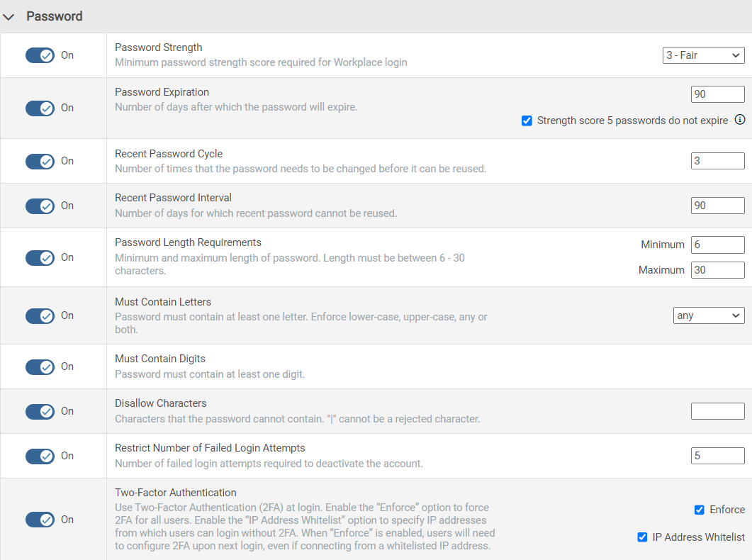752x560 pixels.
Task: Collapse the Password section chevron
Action: point(9,16)
